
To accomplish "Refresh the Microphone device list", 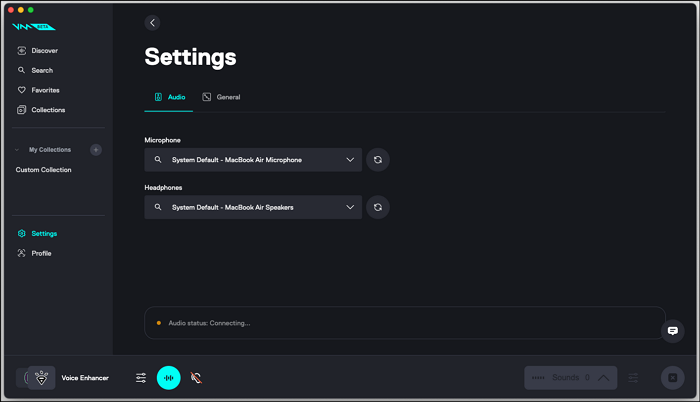I will coord(377,160).
